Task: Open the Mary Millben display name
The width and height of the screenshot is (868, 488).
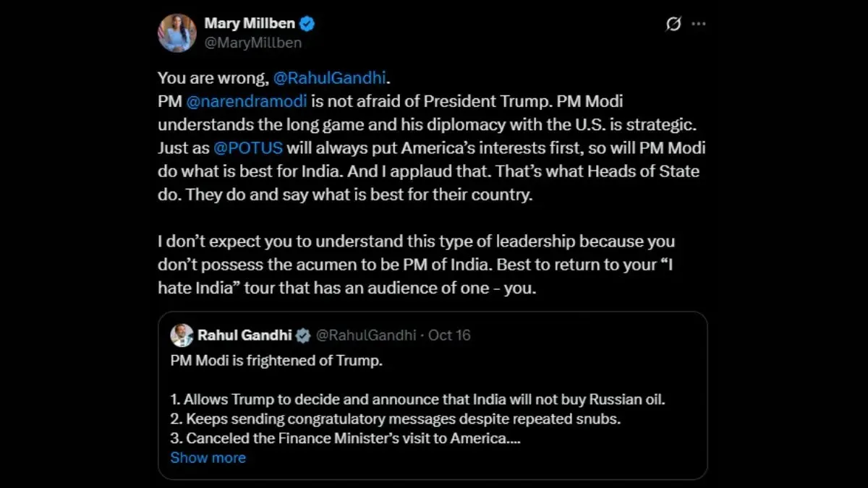Action: click(x=250, y=23)
